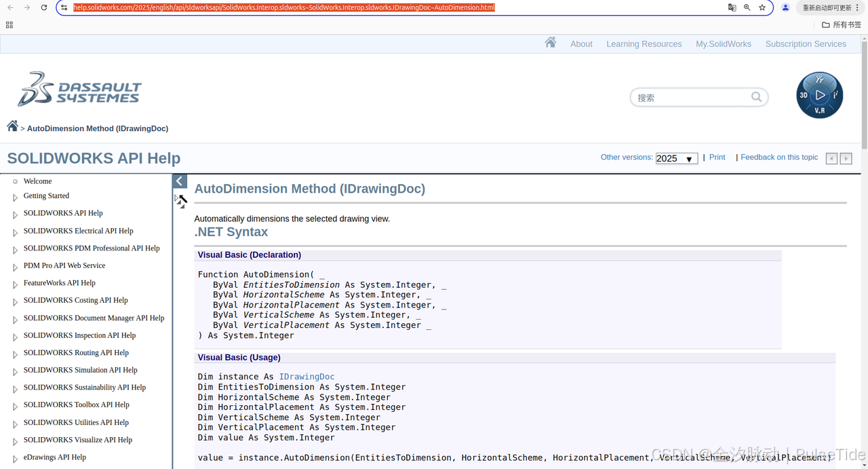Click the browser forward arrow
Screen dimensions: 868x469
pos(27,7)
